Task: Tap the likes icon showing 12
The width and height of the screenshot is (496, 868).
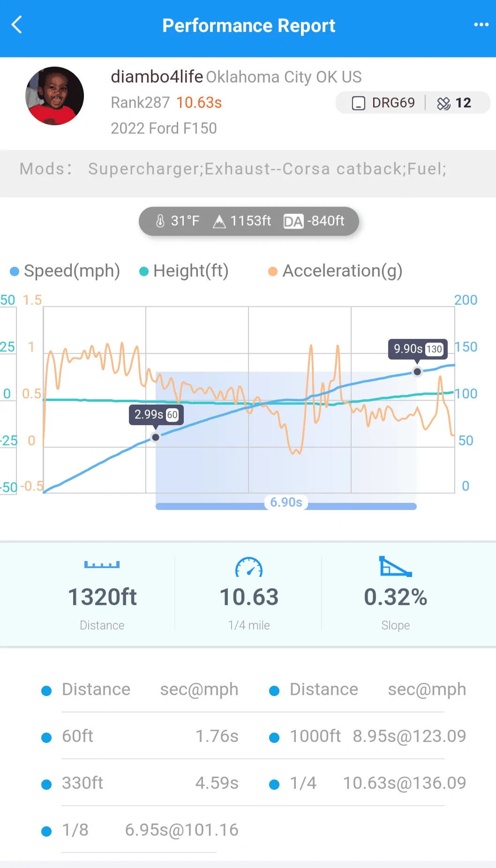Action: pyautogui.click(x=443, y=103)
